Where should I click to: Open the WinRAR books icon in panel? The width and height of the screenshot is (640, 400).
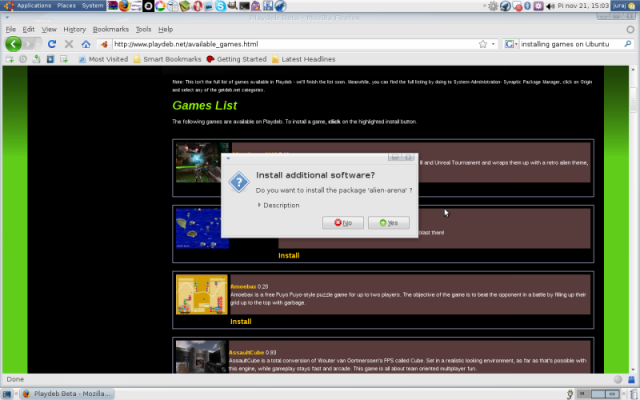(112, 6)
